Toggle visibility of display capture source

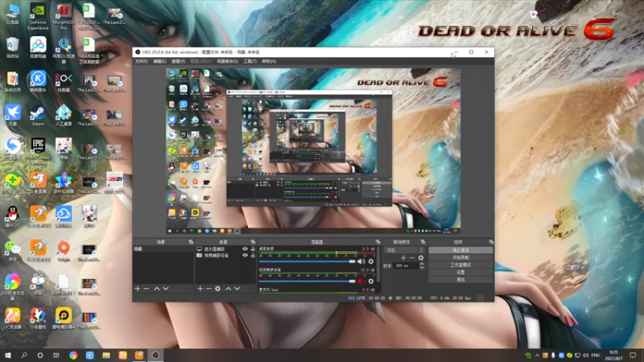tap(246, 249)
